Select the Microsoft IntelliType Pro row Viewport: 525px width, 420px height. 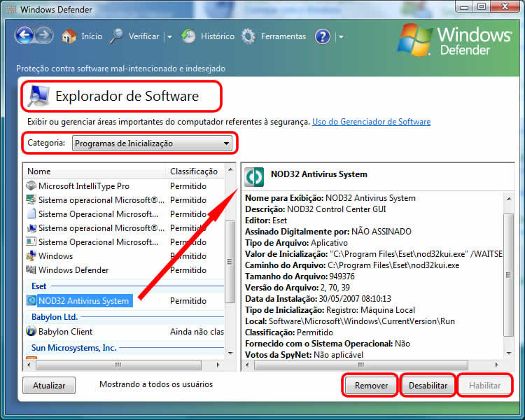pyautogui.click(x=125, y=186)
